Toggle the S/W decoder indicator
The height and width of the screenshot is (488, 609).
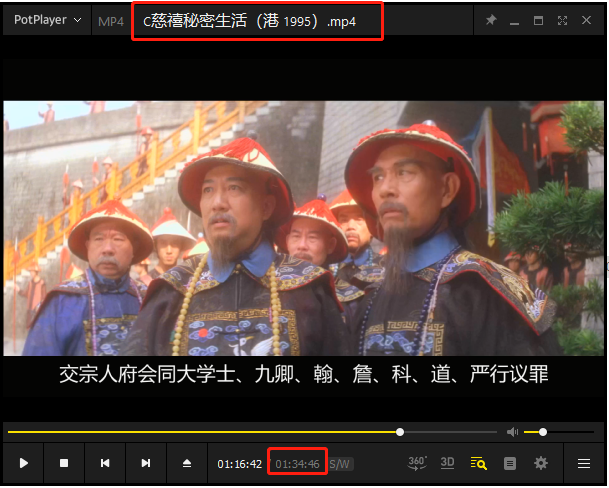click(x=340, y=464)
